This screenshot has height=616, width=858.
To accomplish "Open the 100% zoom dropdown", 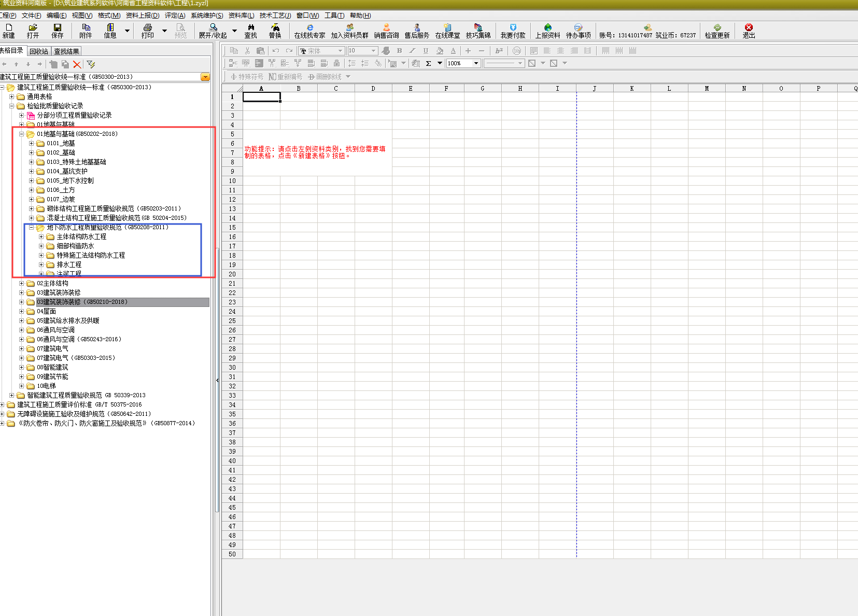I will (476, 63).
